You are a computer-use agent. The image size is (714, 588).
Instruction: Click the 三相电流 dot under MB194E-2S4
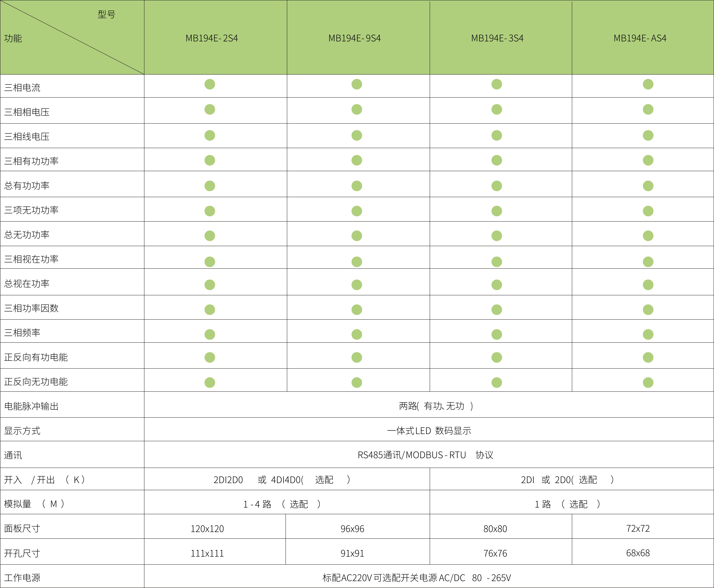click(210, 84)
